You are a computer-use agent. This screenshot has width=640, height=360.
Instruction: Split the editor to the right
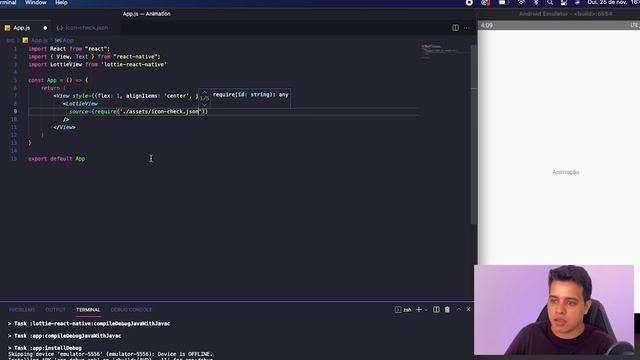pyautogui.click(x=455, y=28)
